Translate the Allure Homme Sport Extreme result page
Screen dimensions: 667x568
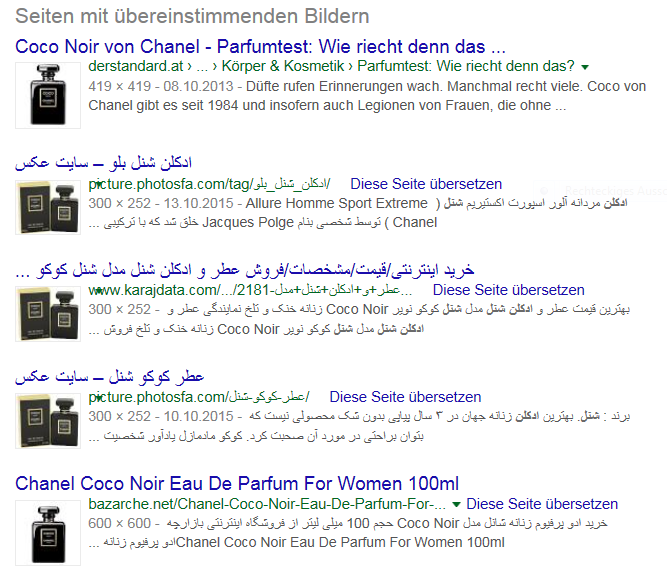pos(426,184)
